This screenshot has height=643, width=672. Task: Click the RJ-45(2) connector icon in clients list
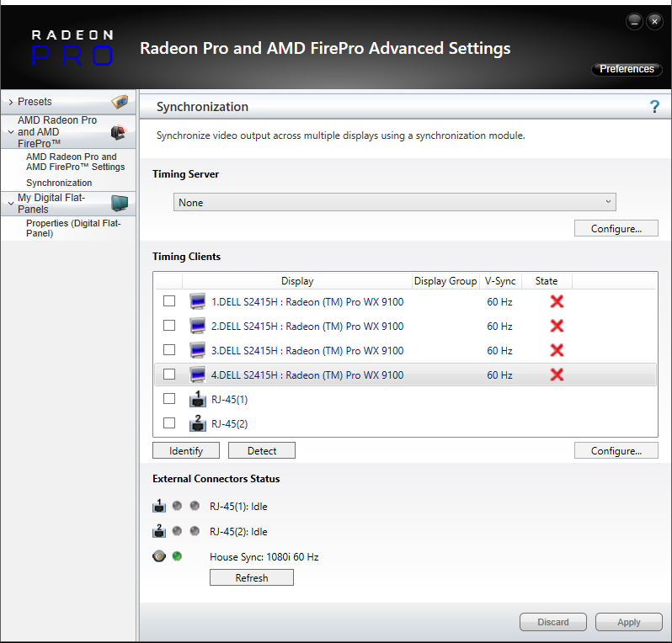[198, 423]
